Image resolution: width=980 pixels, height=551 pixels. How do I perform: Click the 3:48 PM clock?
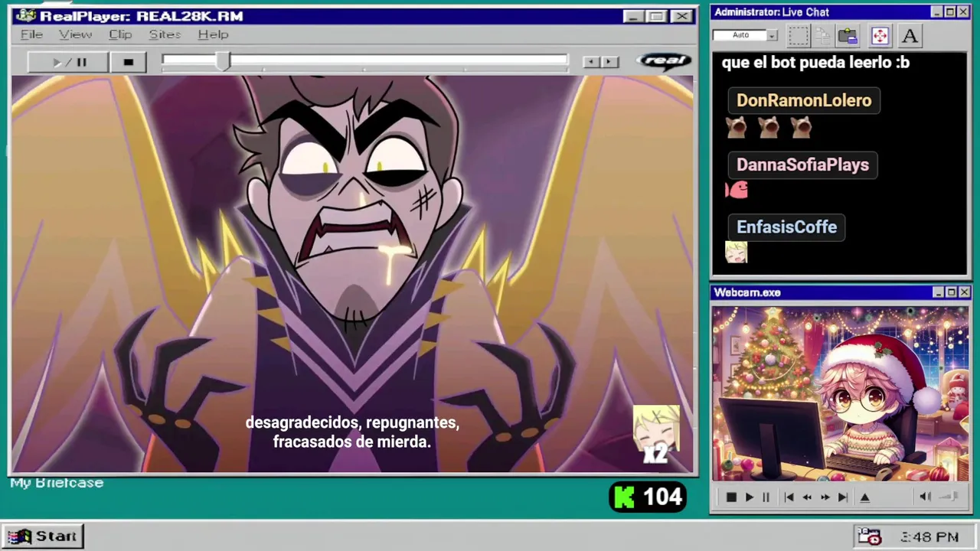929,537
